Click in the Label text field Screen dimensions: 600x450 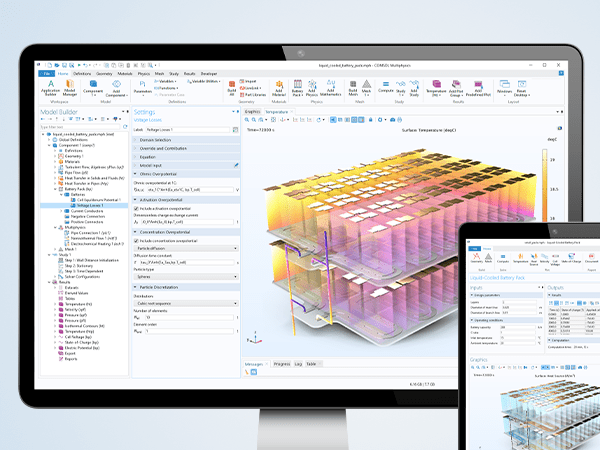pos(188,130)
